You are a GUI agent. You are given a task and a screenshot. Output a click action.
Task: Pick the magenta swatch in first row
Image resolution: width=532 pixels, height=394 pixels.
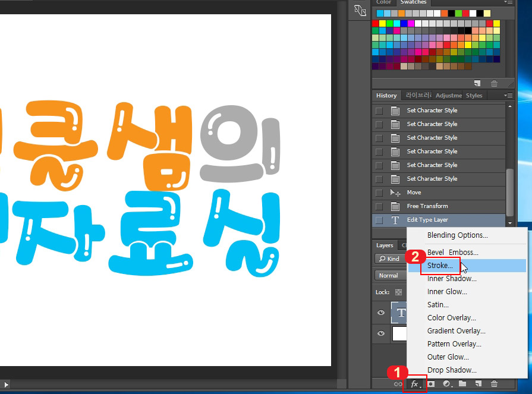click(411, 23)
